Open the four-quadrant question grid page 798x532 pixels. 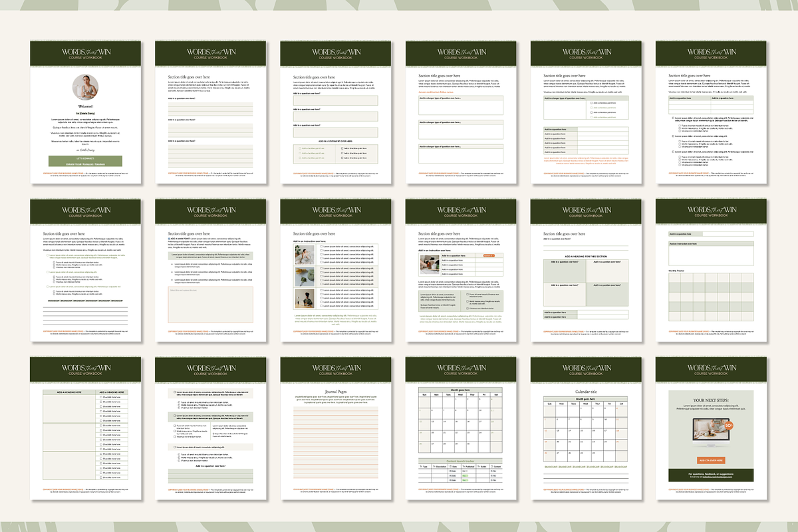585,269
